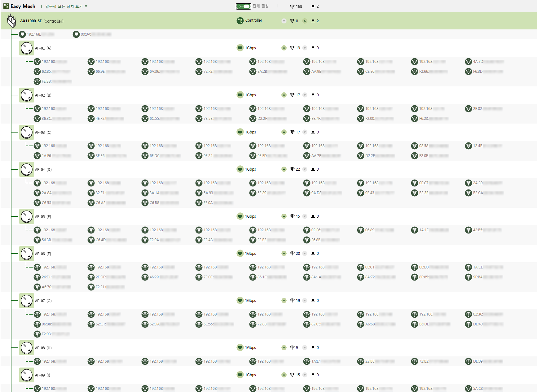
Task: Click Wi-Fi client icon 4A:7D under AP-01
Action: (x=469, y=62)
